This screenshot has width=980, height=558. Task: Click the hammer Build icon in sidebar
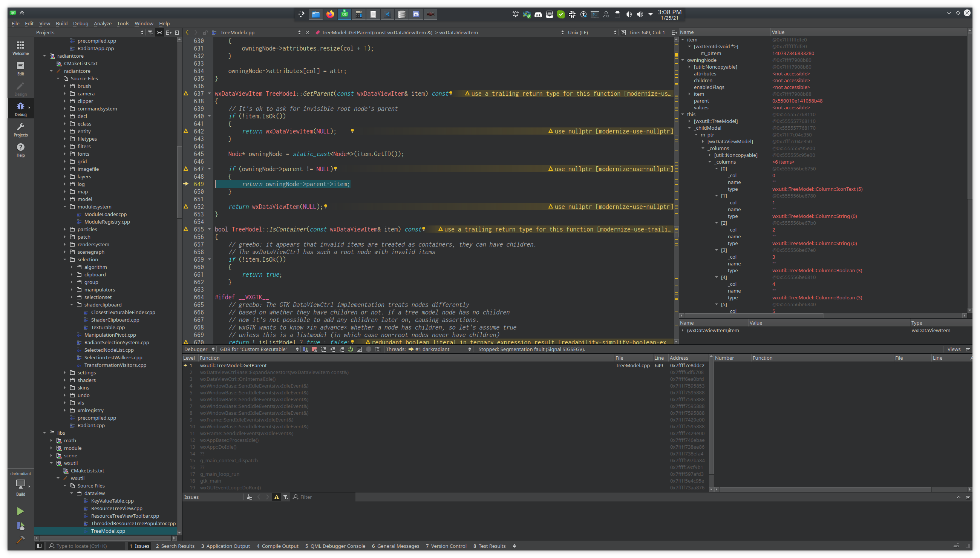pos(20,539)
